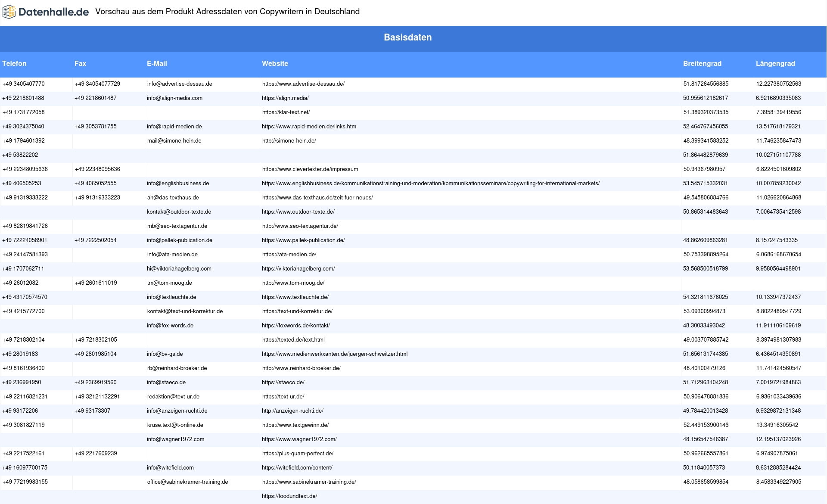The width and height of the screenshot is (827, 504).
Task: Select email info@align-media.com
Action: 174,98
